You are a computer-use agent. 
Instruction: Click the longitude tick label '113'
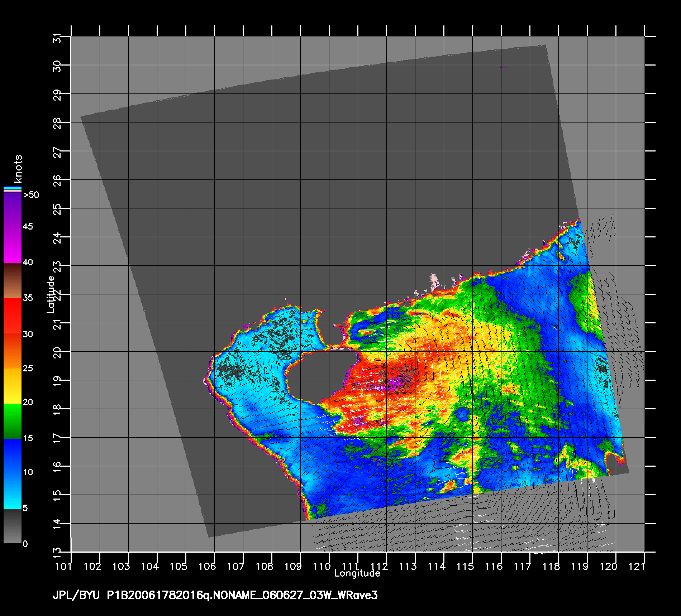point(408,566)
